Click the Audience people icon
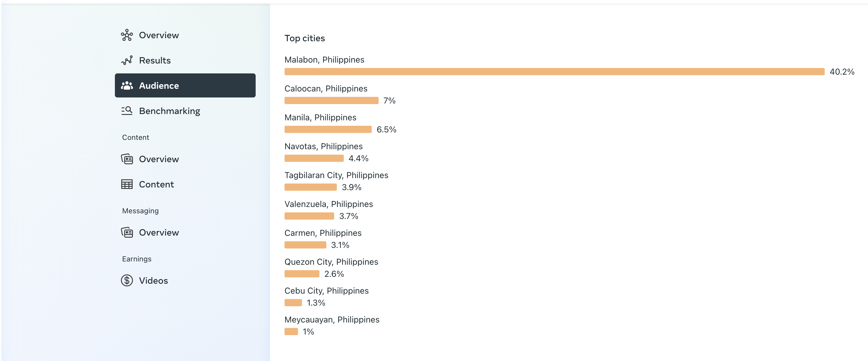The width and height of the screenshot is (868, 361). [x=127, y=86]
